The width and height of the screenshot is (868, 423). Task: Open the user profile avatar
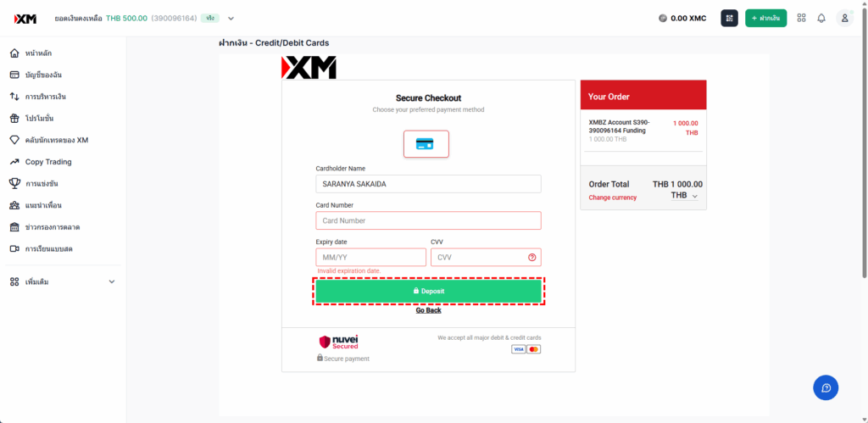(845, 19)
